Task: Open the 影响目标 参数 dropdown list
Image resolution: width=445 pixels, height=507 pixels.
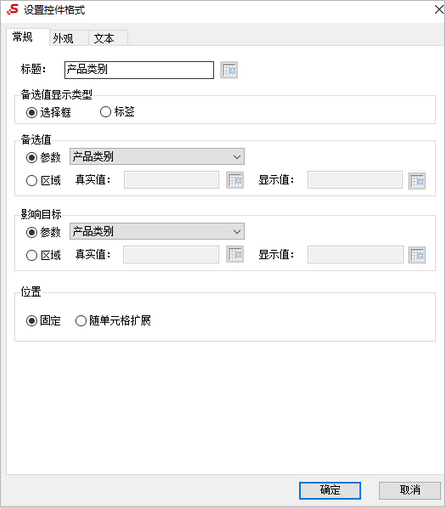Action: pos(157,231)
